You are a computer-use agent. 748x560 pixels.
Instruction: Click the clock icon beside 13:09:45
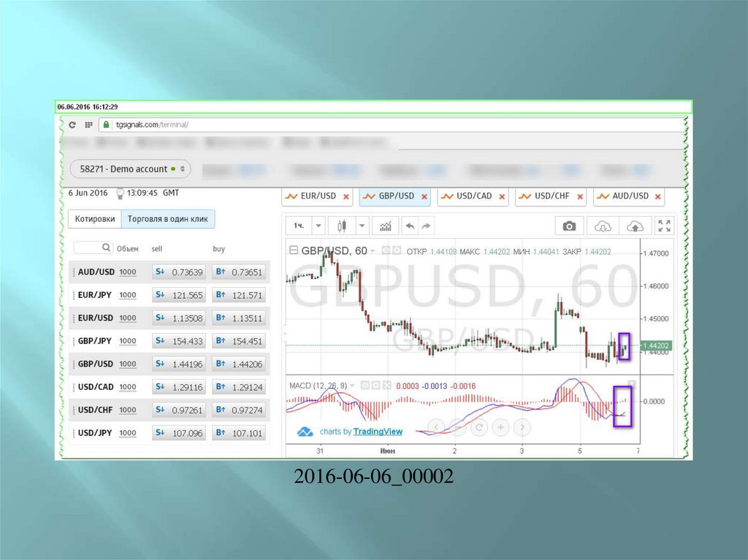[x=120, y=193]
